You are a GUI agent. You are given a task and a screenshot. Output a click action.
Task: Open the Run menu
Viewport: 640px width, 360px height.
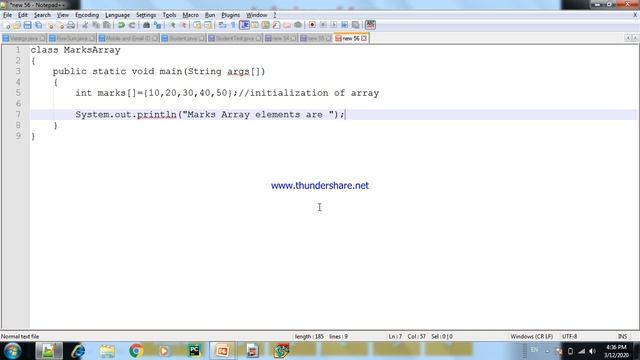point(210,15)
